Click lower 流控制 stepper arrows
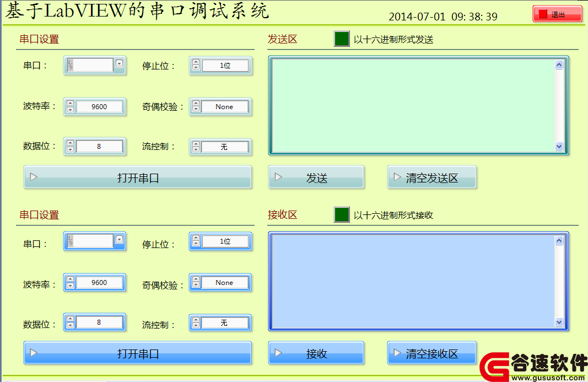The height and width of the screenshot is (382, 588). (x=196, y=322)
